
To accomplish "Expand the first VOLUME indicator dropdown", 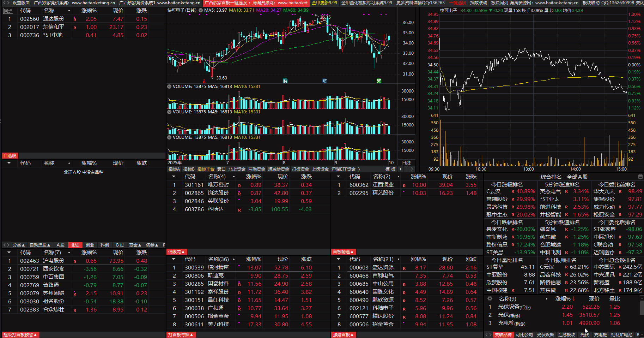I will click(169, 87).
